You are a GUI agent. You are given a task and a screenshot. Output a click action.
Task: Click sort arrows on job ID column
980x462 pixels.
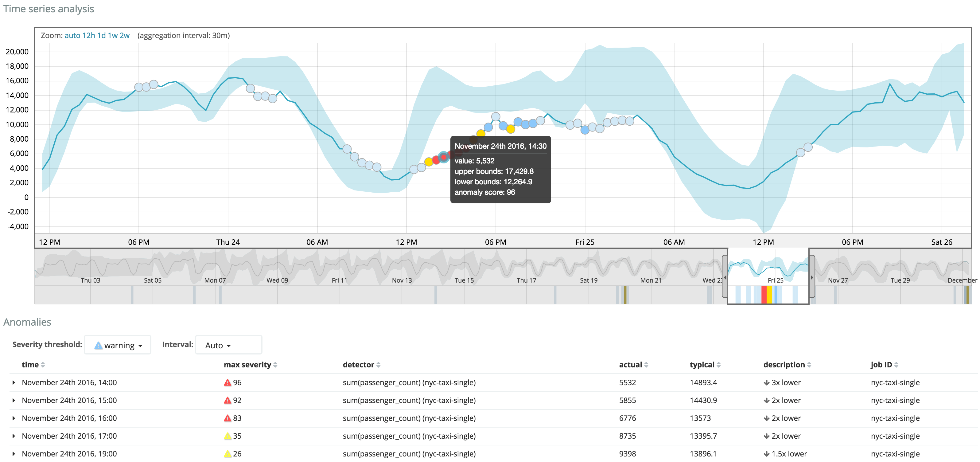[x=896, y=365]
